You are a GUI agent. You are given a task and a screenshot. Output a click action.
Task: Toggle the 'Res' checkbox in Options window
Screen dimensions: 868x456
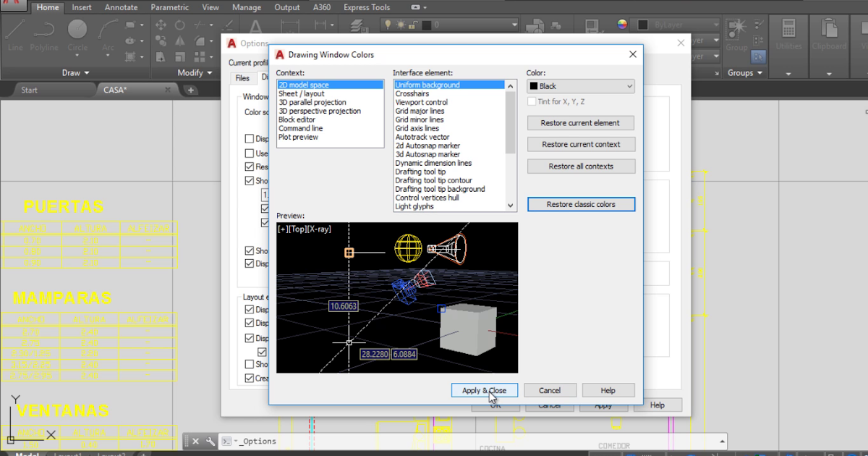tap(250, 166)
